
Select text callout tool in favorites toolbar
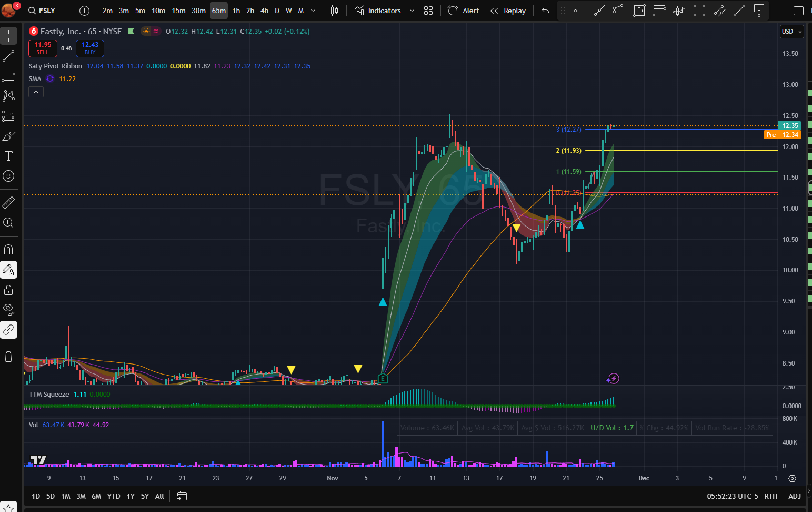point(759,11)
